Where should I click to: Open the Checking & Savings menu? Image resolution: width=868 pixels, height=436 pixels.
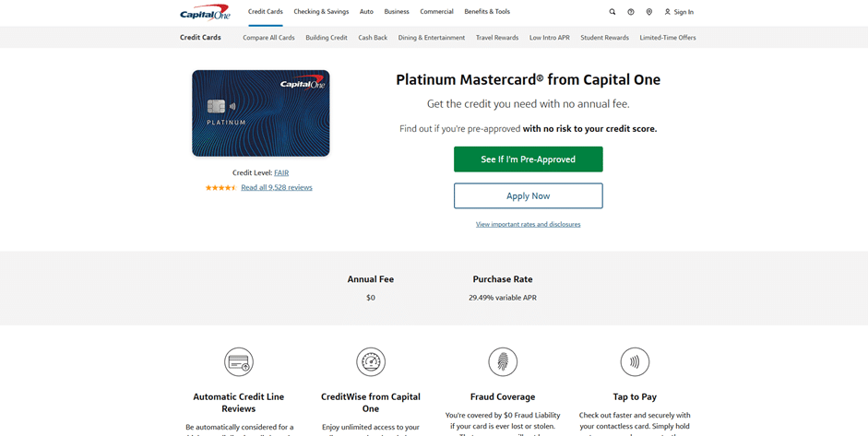coord(321,12)
